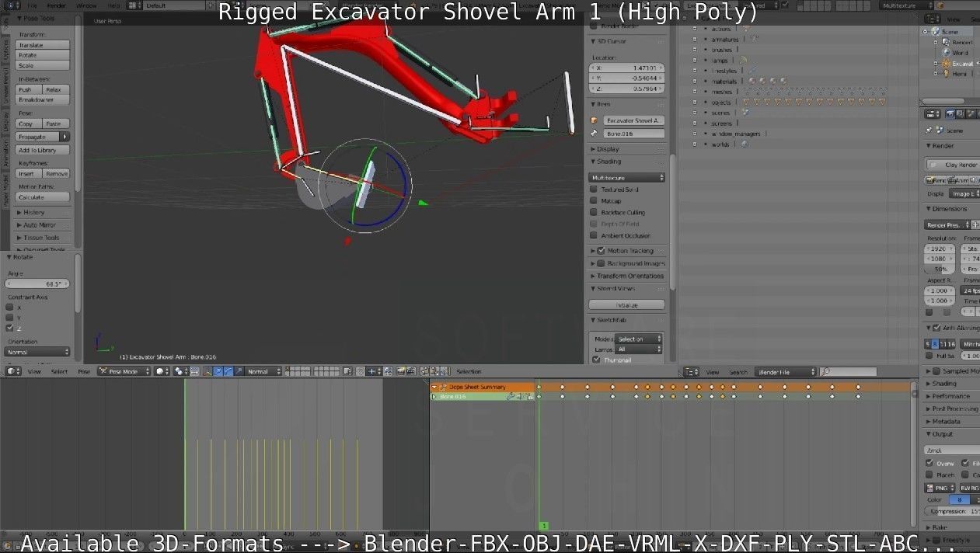
Task: Enable Textured Solid checkbox
Action: [594, 190]
